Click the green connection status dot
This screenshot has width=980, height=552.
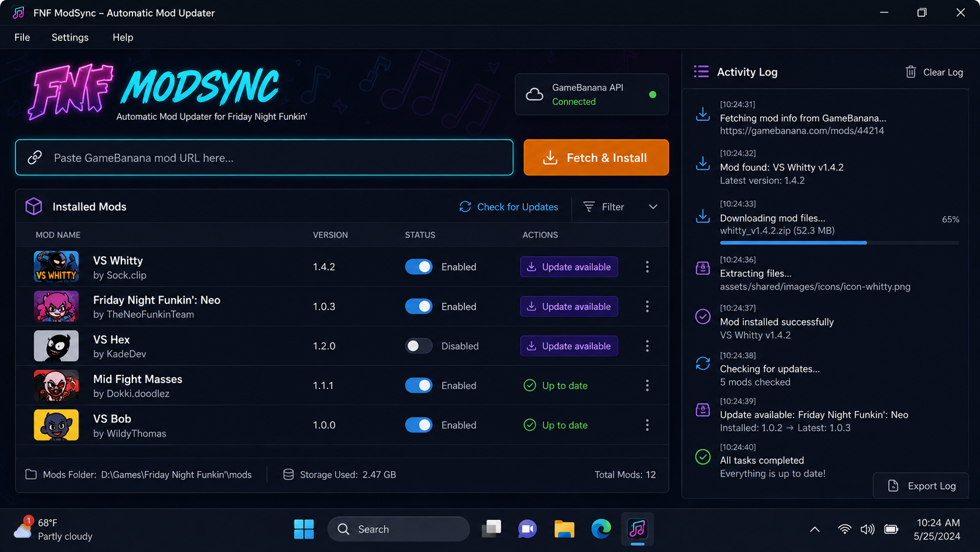(652, 94)
